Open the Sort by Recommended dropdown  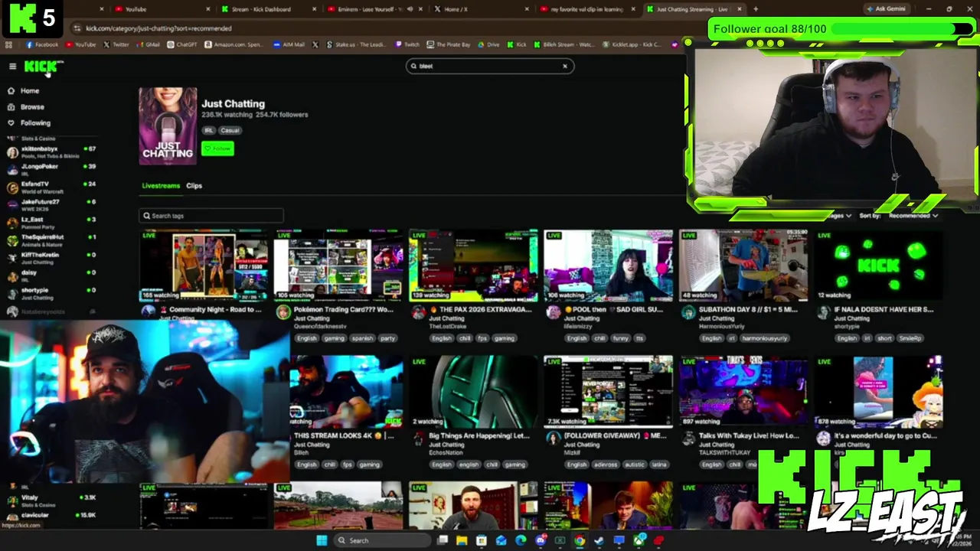[913, 216]
